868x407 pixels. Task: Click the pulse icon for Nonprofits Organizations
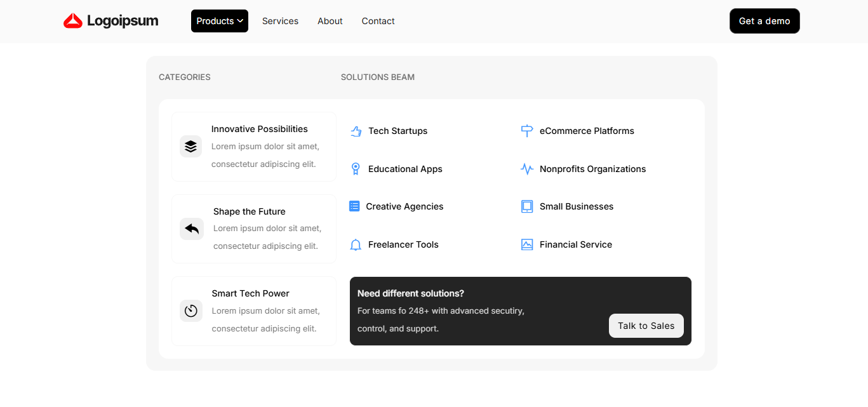(x=527, y=169)
